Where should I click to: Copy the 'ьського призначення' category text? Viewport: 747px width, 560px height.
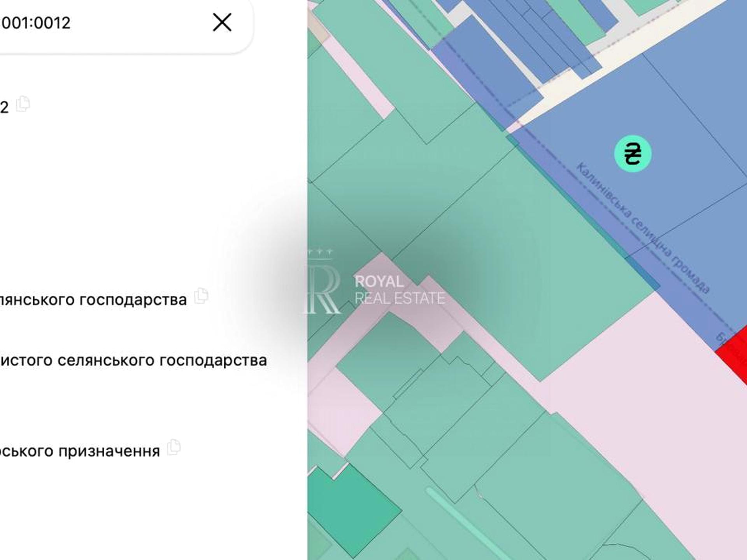(x=174, y=448)
